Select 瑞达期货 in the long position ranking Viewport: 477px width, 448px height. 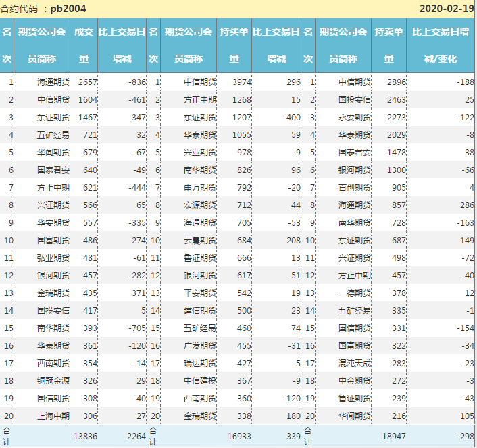click(200, 364)
